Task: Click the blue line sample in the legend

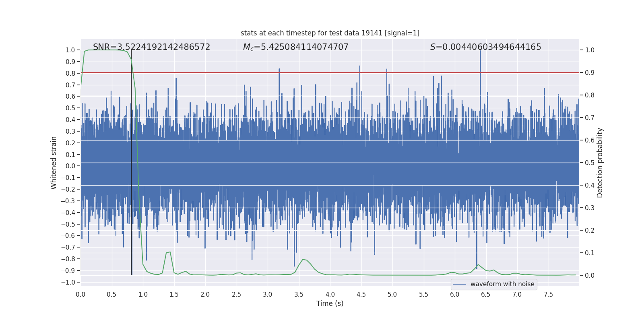Action: (x=460, y=284)
